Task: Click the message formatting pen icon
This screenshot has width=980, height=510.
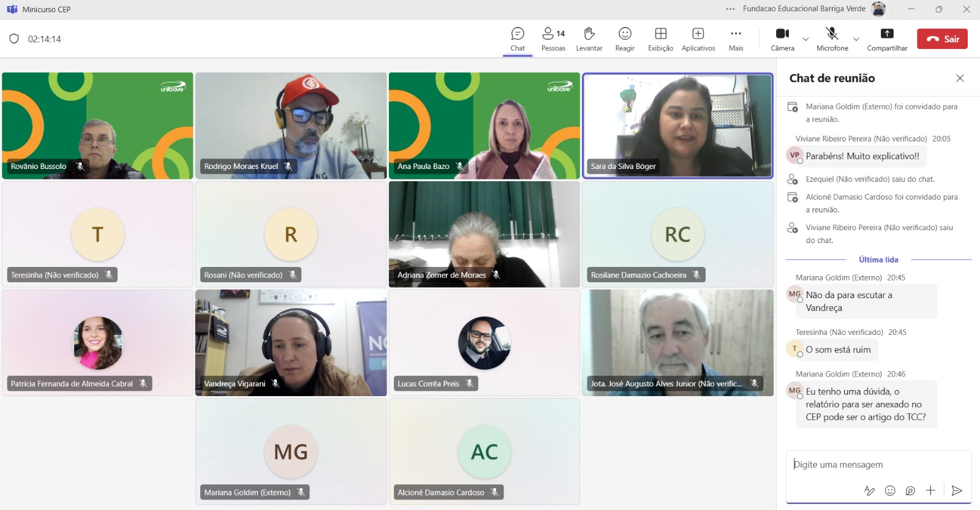Action: [869, 490]
